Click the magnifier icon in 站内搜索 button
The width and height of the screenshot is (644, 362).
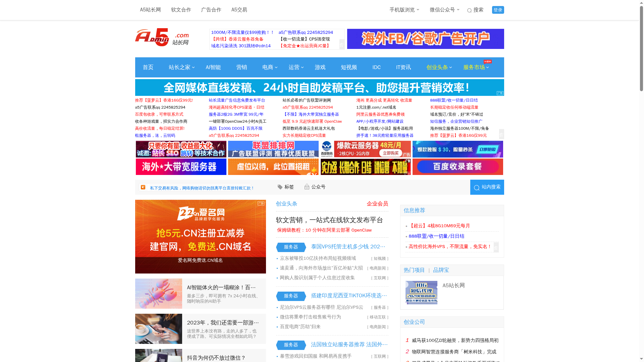477,188
